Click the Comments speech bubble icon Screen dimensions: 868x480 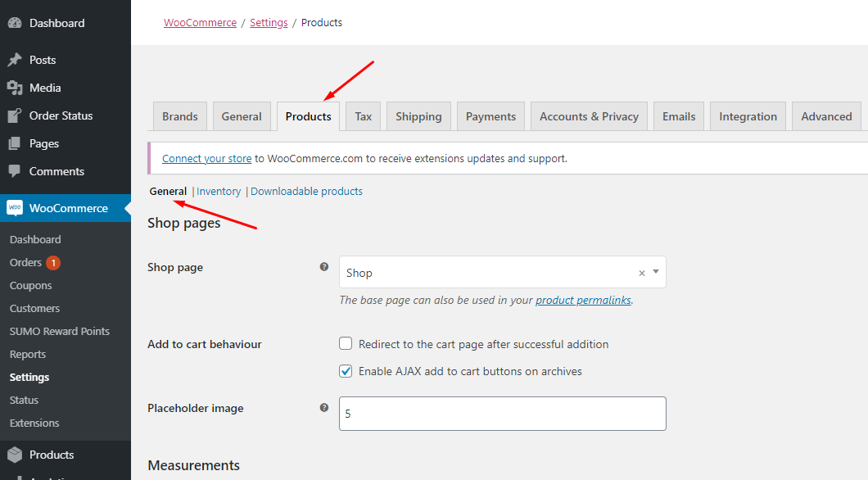coord(15,171)
